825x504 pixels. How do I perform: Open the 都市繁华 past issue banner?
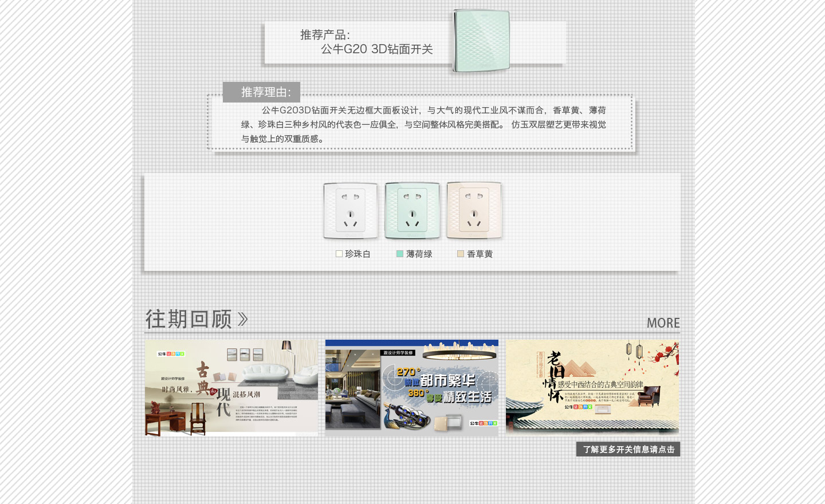[x=412, y=388]
